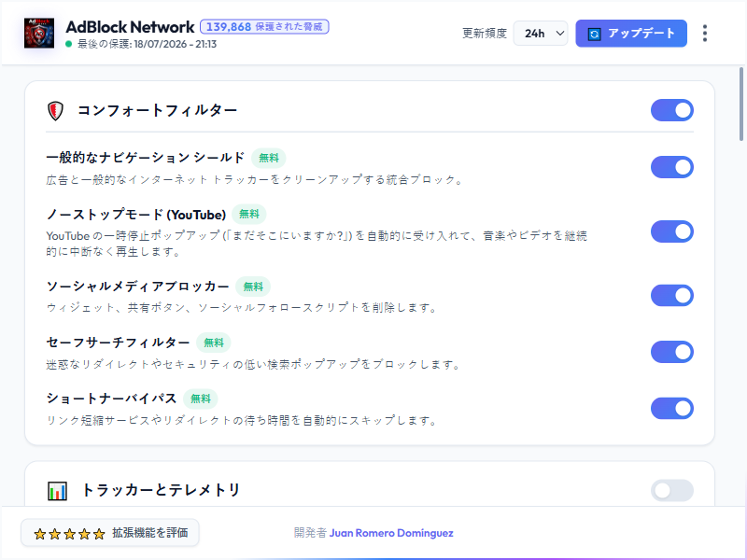Open Juan Romero Domínguez developer link
Screen dimensions: 747x560
point(391,533)
